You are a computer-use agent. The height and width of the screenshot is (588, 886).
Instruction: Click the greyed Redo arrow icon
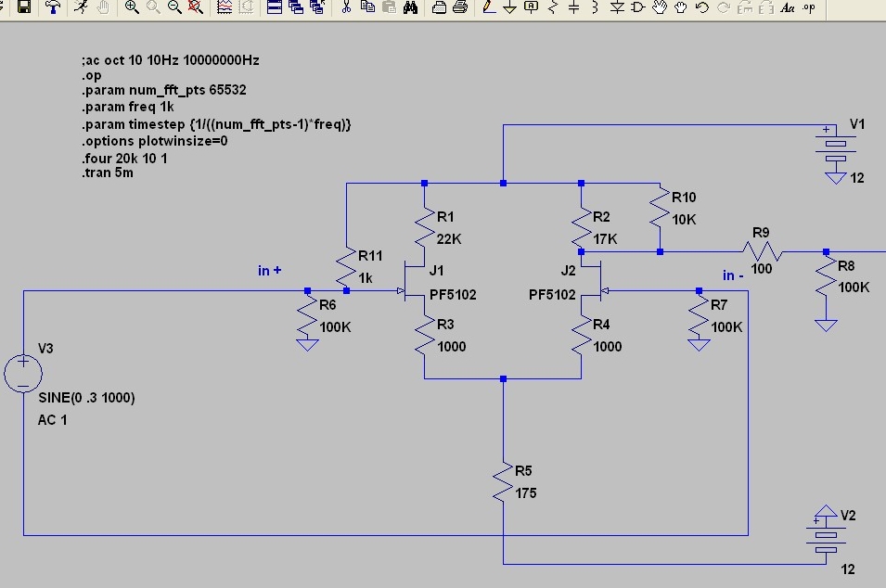[x=724, y=6]
